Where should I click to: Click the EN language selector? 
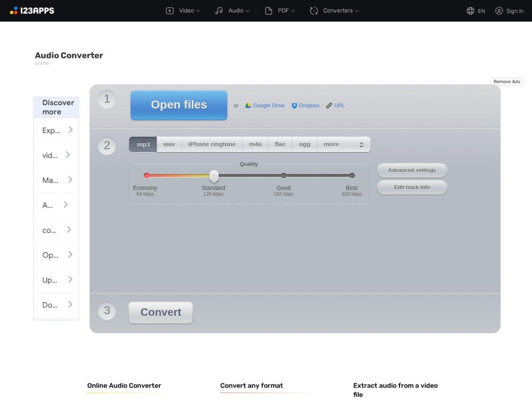(481, 11)
